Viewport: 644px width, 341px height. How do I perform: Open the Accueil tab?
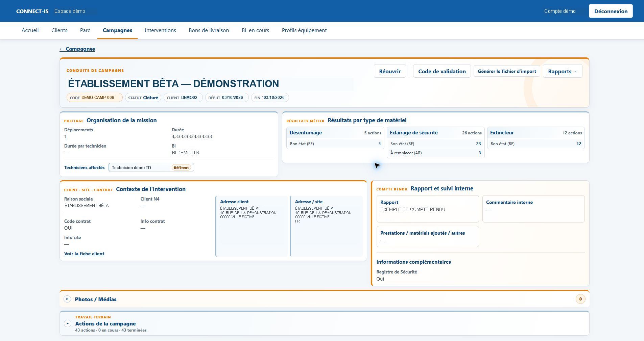[x=30, y=30]
